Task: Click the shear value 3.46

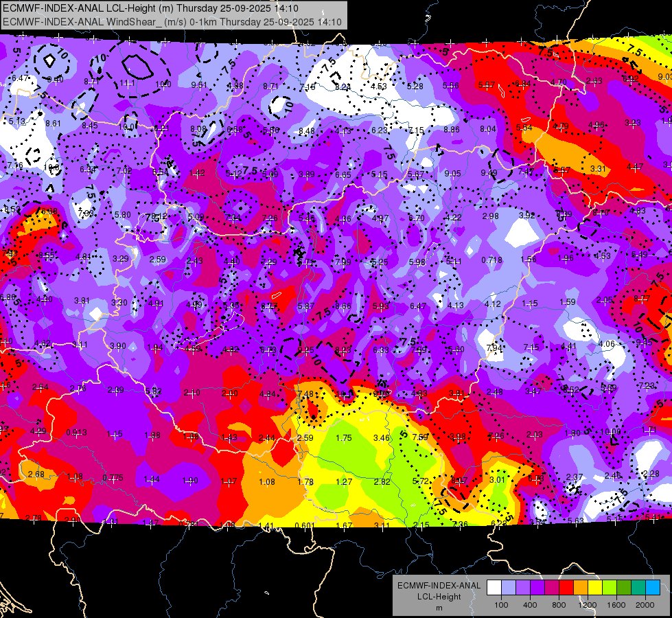Action: tap(382, 438)
